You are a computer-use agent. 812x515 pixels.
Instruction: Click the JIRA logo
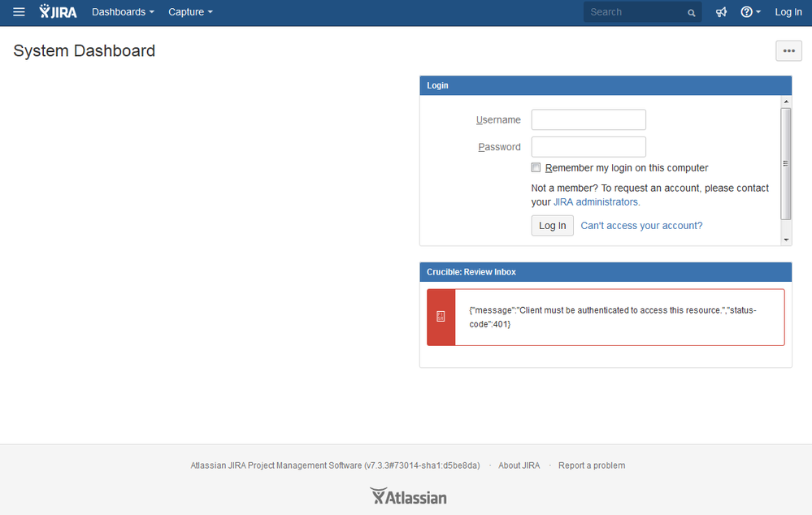click(x=58, y=11)
